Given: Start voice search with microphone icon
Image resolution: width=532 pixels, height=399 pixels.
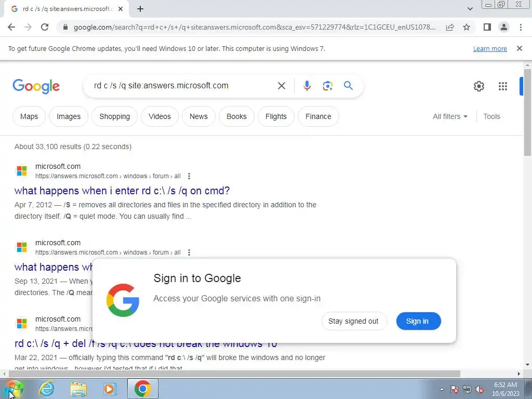Looking at the screenshot, I should tap(307, 86).
